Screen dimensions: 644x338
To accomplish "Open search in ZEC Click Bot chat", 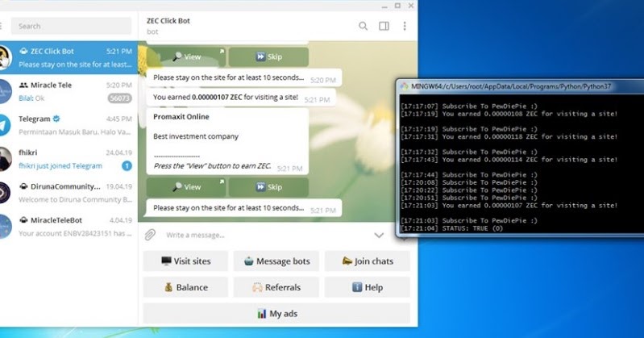I will (x=363, y=27).
